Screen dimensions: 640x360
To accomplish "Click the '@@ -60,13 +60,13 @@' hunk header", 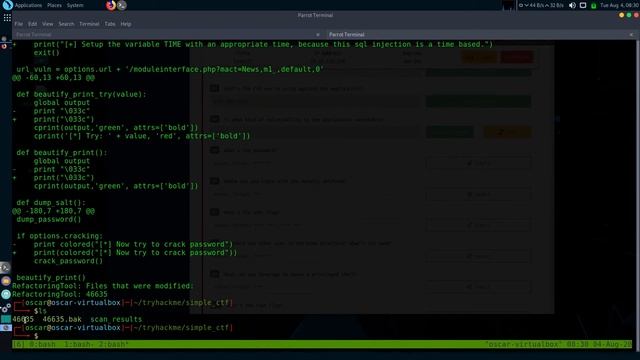I will [53, 78].
